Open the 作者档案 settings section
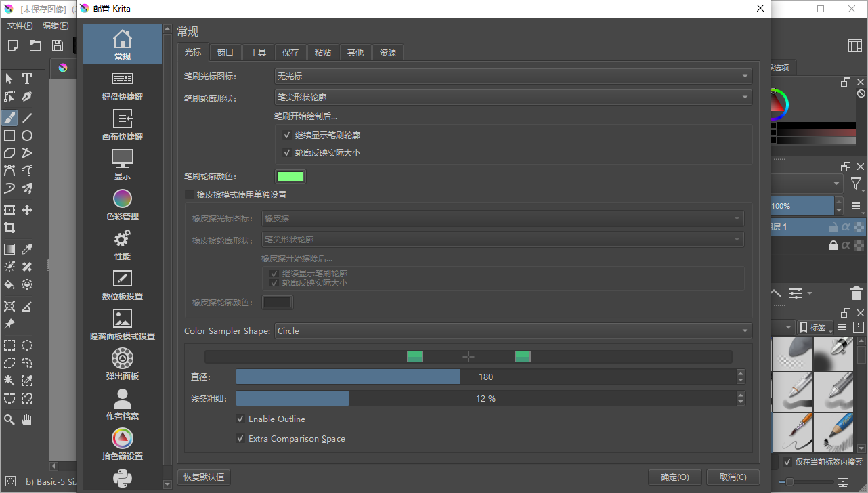The width and height of the screenshot is (868, 493). click(x=123, y=405)
